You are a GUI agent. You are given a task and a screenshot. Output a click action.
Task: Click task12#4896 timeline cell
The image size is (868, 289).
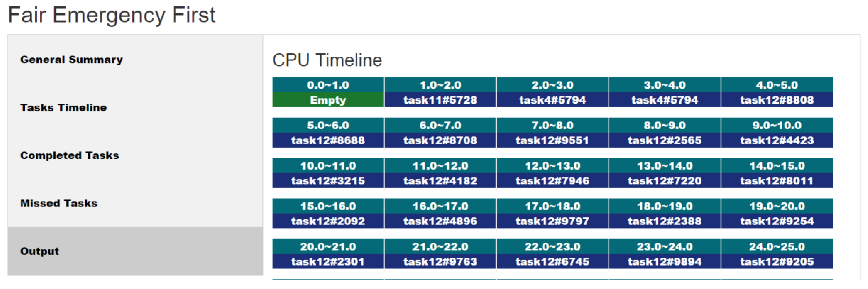pos(440,221)
